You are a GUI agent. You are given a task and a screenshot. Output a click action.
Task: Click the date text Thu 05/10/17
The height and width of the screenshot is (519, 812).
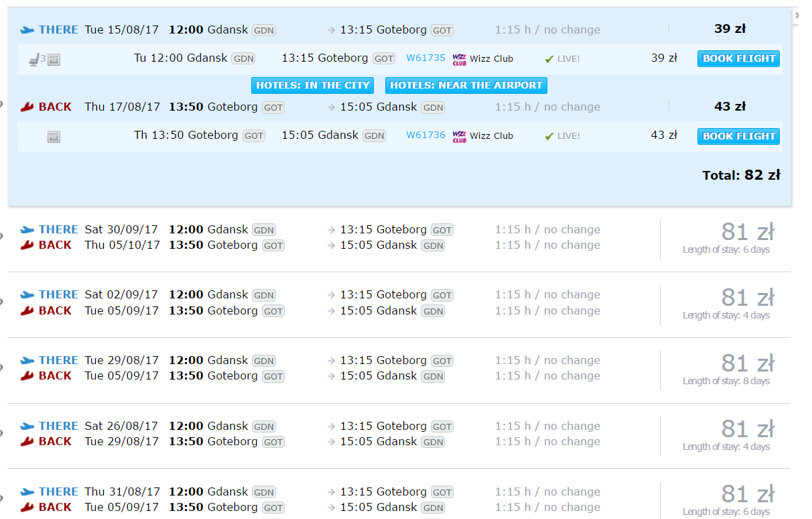click(x=122, y=245)
